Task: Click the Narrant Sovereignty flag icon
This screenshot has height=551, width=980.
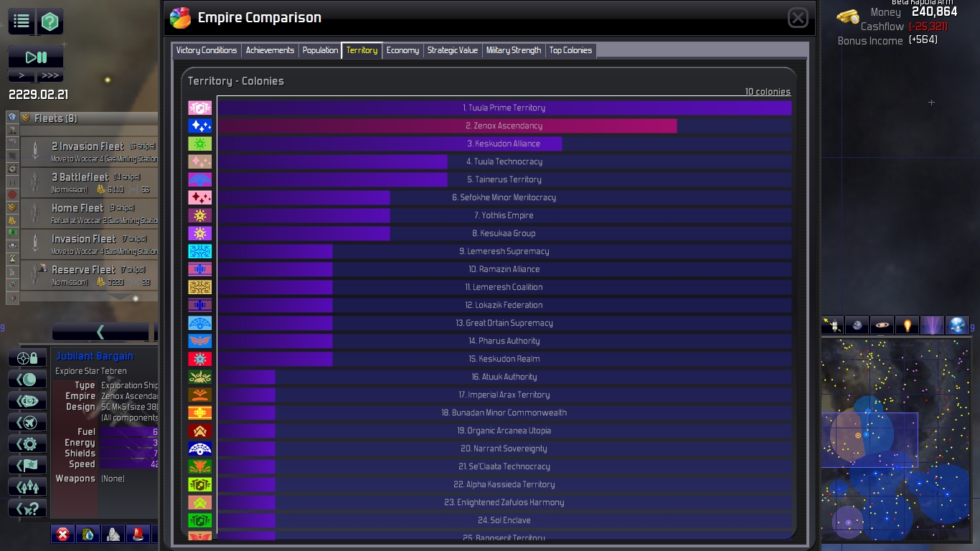Action: pos(200,448)
